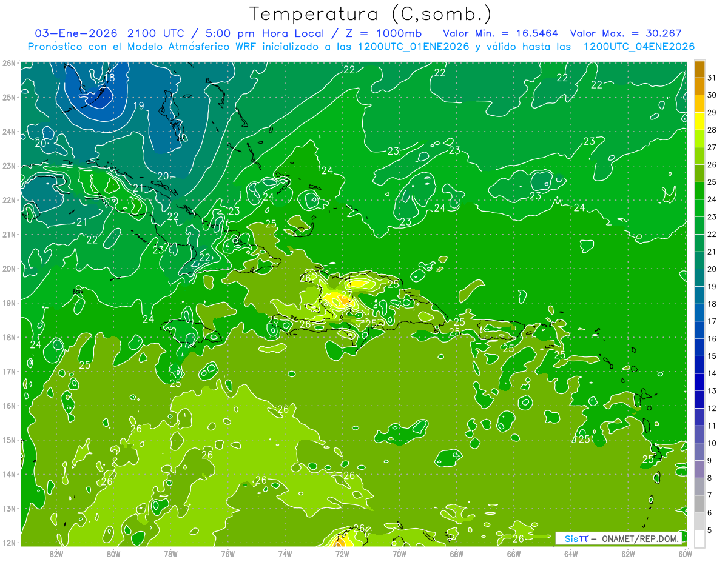
Task: Click the '16N' latitude axis label
Action: (x=8, y=406)
